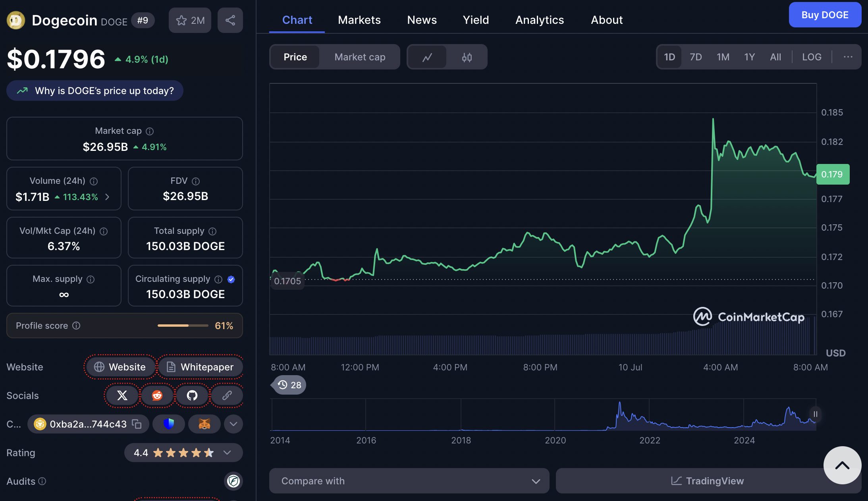868x501 pixels.
Task: Open Total supply info icon
Action: click(212, 231)
